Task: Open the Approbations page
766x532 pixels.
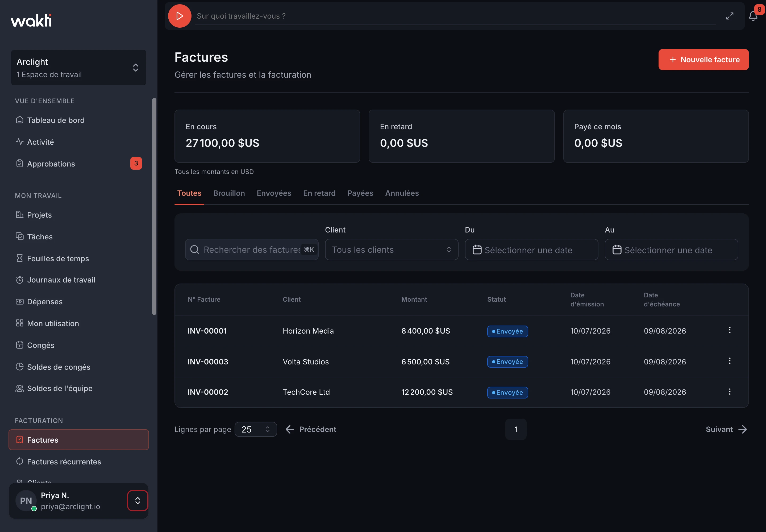Action: point(79,164)
